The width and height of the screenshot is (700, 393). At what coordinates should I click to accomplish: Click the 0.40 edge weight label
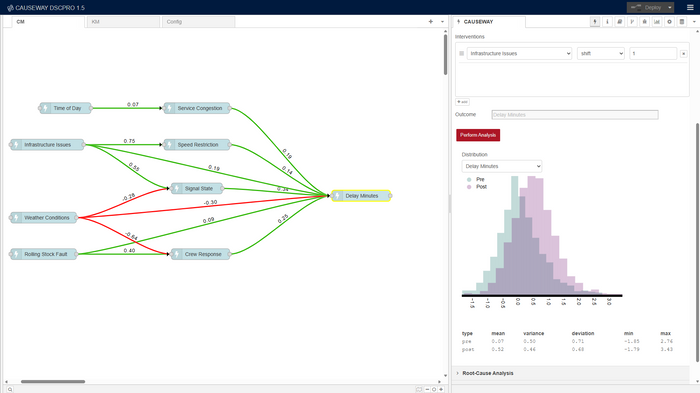coord(129,251)
